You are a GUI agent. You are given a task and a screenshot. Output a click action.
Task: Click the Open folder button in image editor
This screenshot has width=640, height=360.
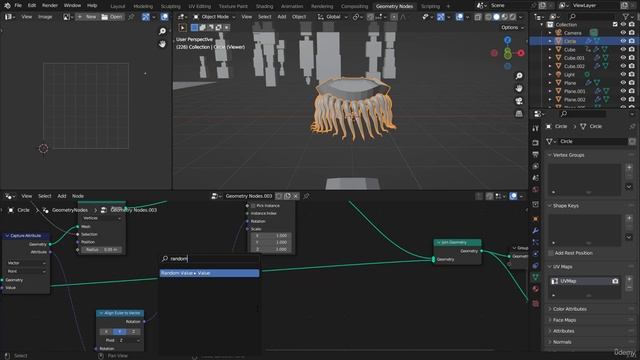pyautogui.click(x=112, y=17)
